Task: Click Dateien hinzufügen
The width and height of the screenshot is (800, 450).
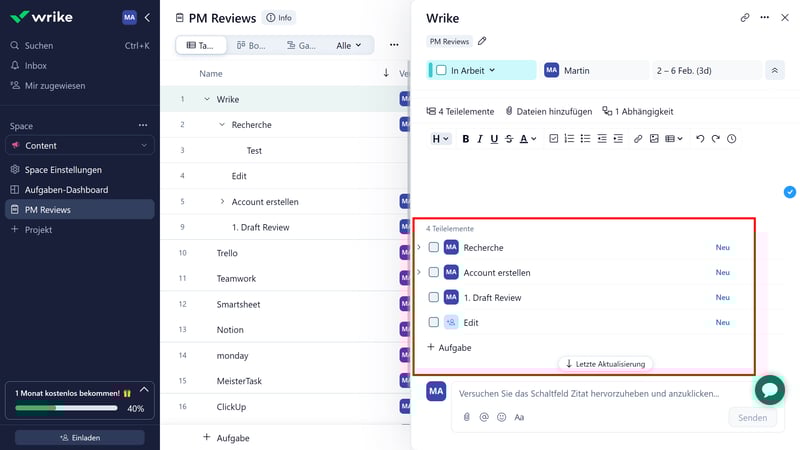Action: (x=548, y=111)
